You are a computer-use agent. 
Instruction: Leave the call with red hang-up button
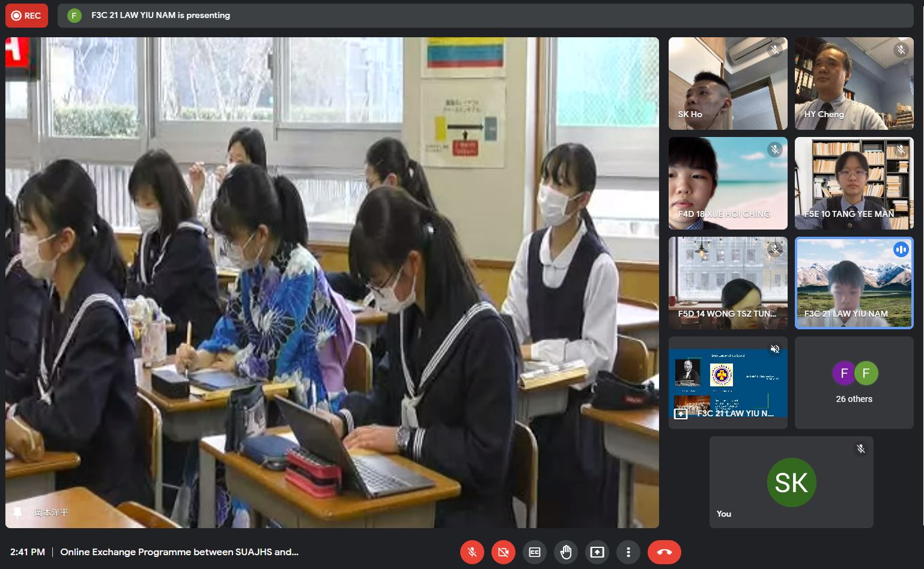664,552
